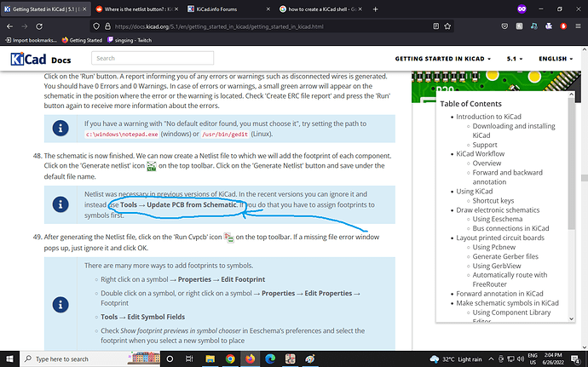Open Import bookmarks toolbar item
The height and width of the screenshot is (367, 588).
pyautogui.click(x=31, y=40)
